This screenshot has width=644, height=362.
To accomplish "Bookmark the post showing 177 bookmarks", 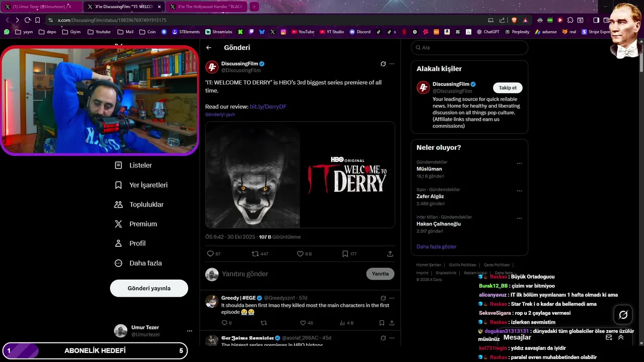I will pos(345,254).
